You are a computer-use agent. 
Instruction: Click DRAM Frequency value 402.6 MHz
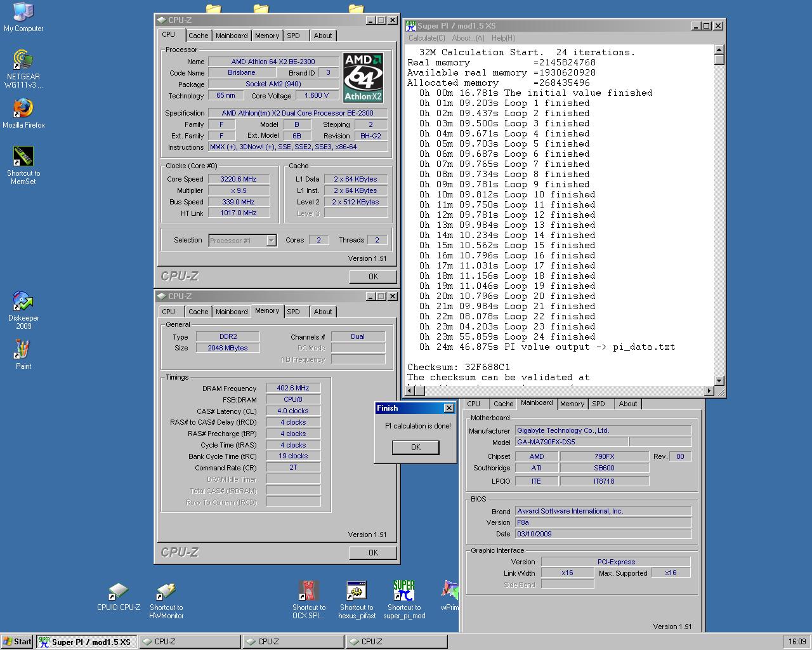tap(293, 388)
